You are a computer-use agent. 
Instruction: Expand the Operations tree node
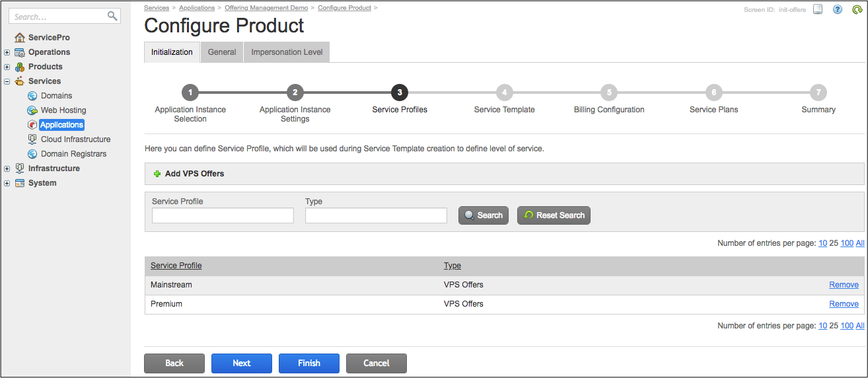click(x=7, y=52)
